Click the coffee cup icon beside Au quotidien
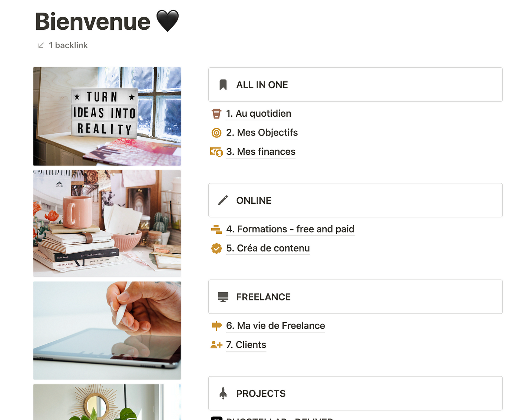The height and width of the screenshot is (420, 519). (x=216, y=114)
